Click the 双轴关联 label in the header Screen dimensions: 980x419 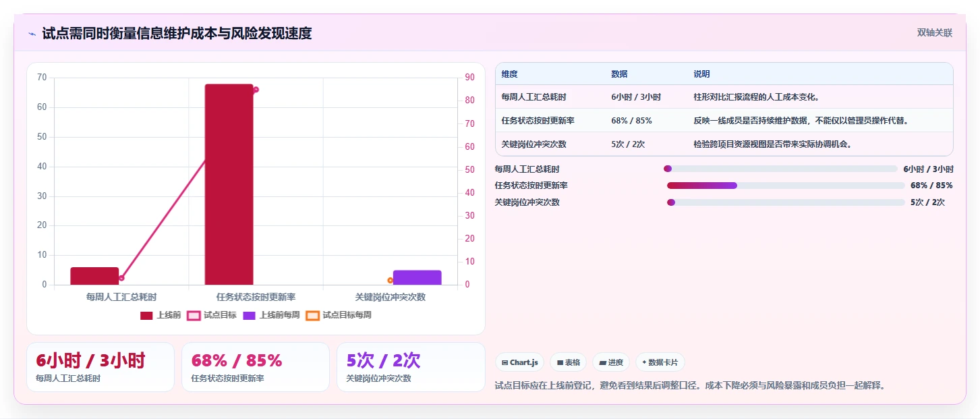[934, 32]
